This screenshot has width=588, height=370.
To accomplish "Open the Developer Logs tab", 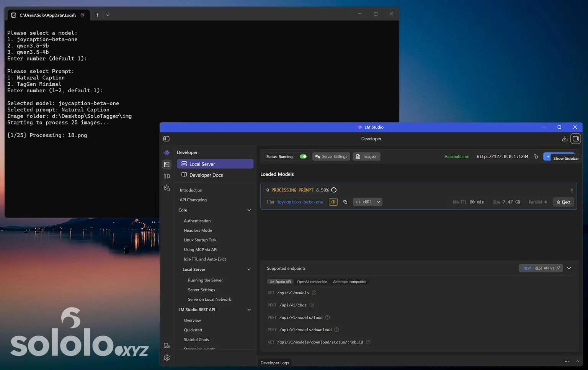I will (x=275, y=363).
